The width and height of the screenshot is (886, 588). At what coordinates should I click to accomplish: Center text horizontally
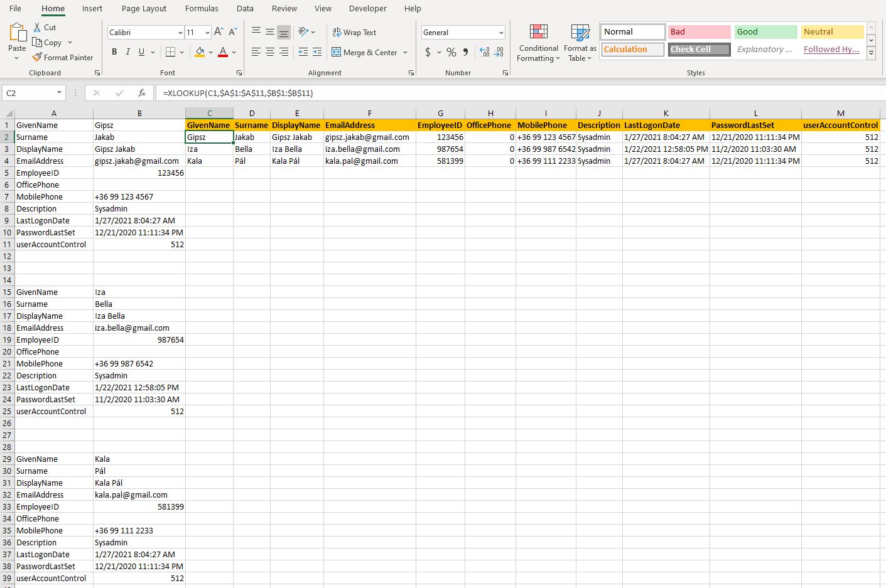[x=270, y=52]
